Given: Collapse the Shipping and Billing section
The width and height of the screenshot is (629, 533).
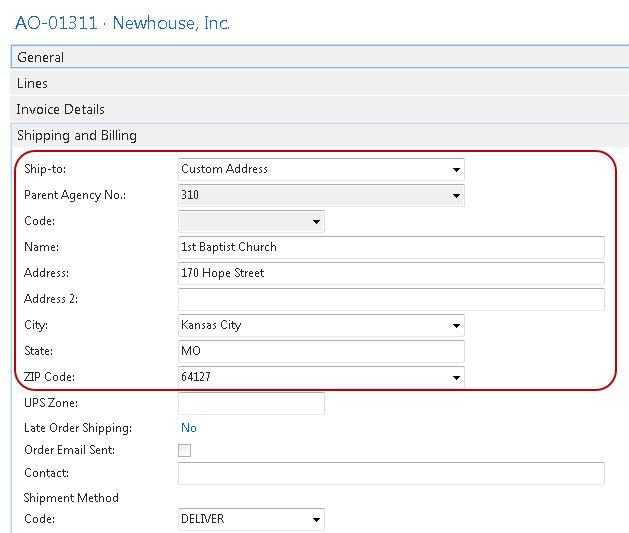Looking at the screenshot, I should coord(76,136).
